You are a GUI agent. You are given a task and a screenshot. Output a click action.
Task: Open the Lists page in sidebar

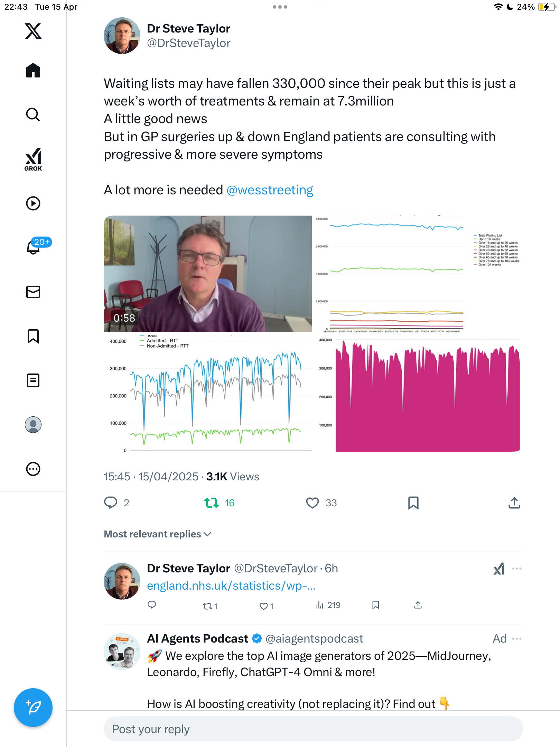pyautogui.click(x=33, y=380)
